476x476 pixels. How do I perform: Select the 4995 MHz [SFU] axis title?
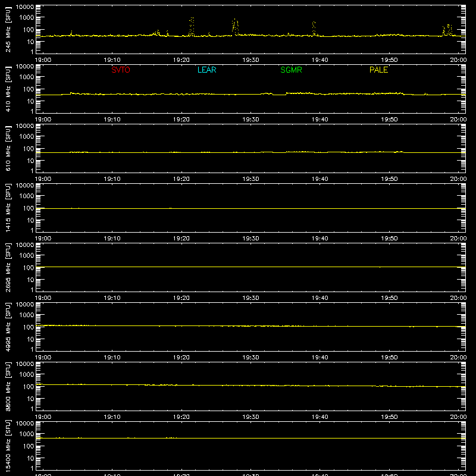point(8,327)
